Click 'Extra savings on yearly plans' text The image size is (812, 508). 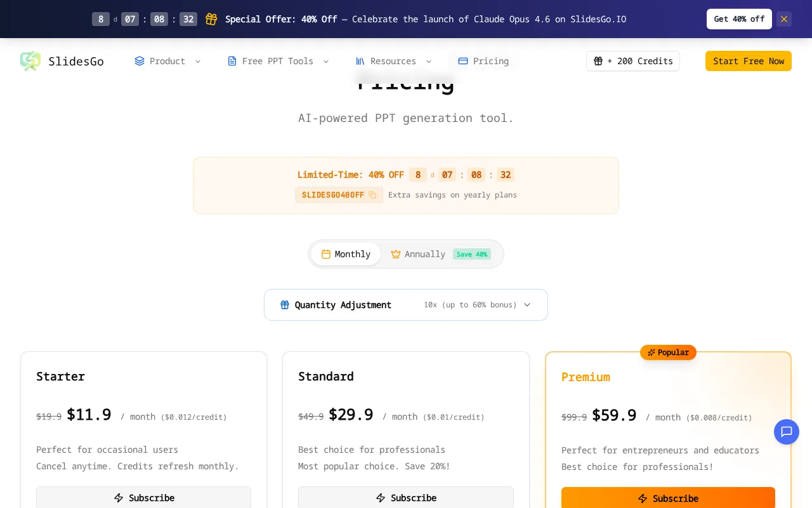click(x=452, y=195)
